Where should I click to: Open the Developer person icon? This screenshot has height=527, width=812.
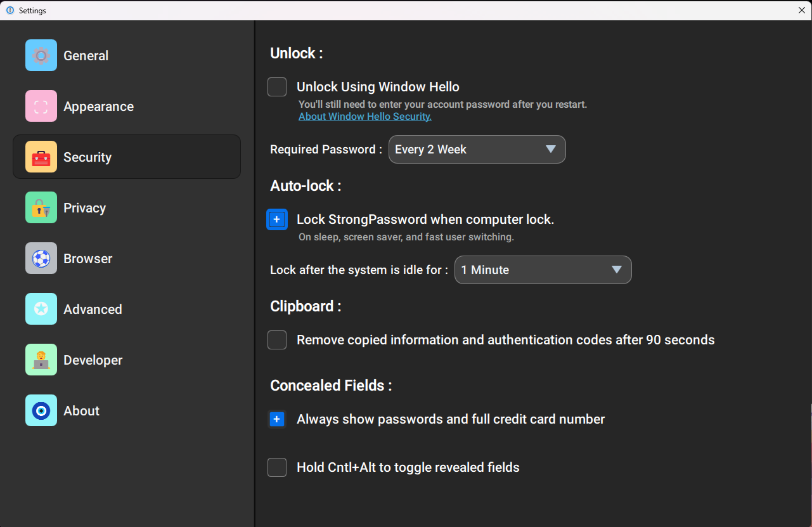coord(41,360)
